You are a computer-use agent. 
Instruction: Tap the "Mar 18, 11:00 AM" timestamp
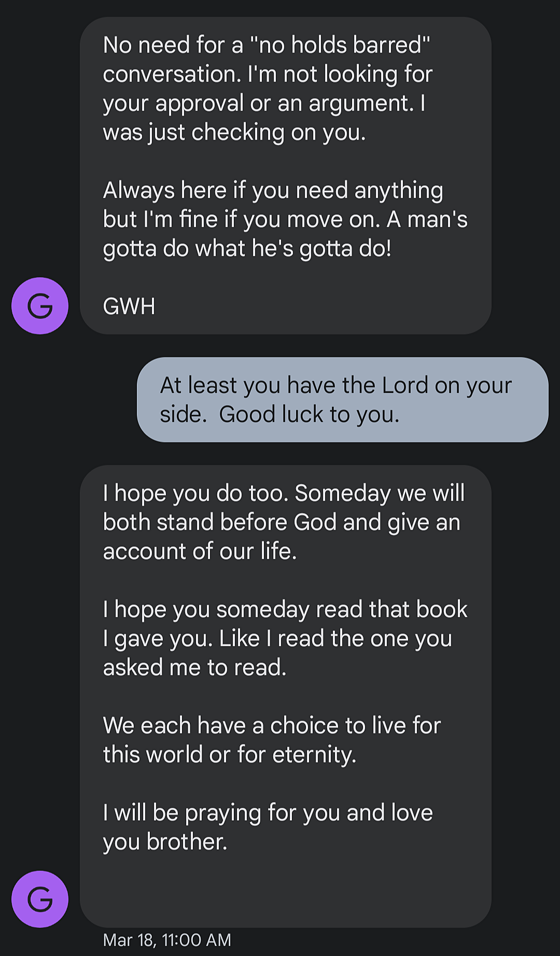[167, 940]
